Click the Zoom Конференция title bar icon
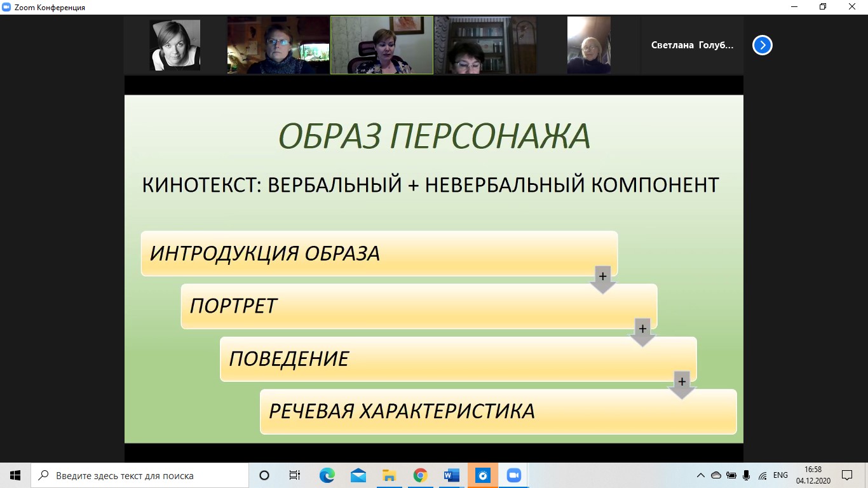 tap(6, 7)
